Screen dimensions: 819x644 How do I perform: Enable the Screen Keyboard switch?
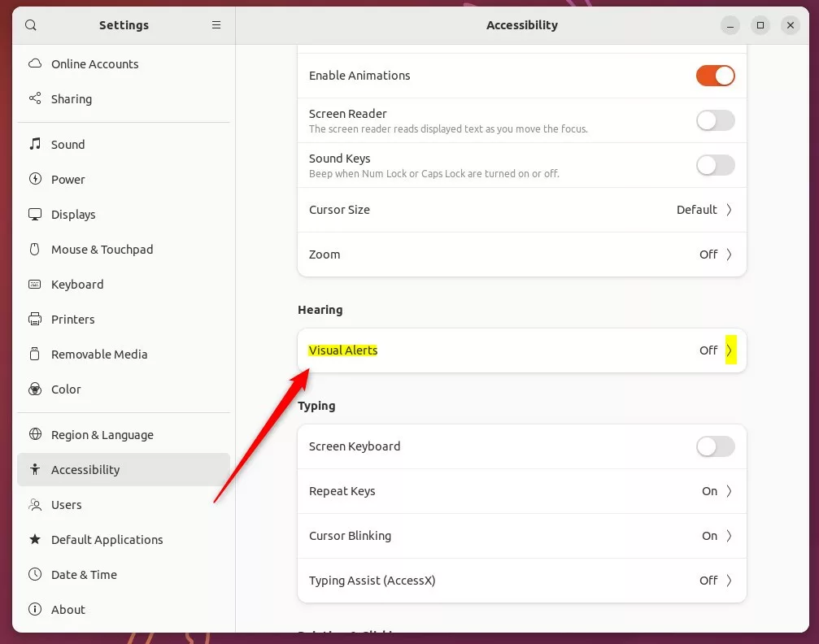(715, 446)
